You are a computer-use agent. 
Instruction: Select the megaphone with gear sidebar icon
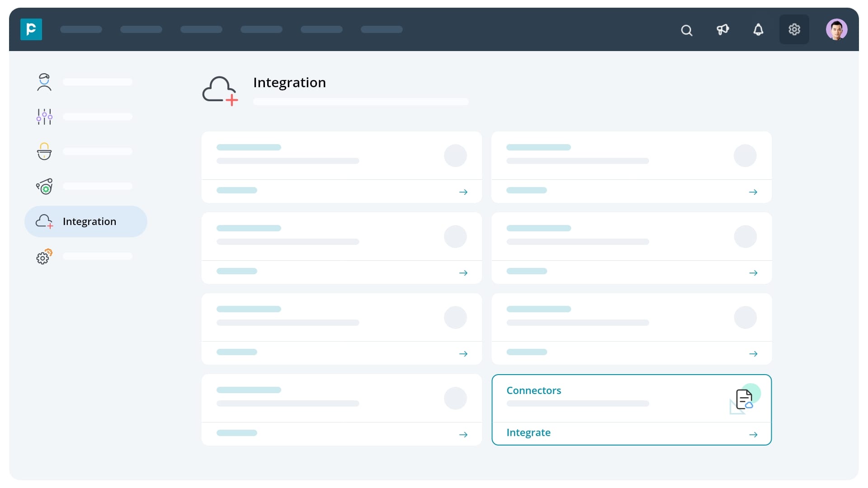[x=44, y=186]
